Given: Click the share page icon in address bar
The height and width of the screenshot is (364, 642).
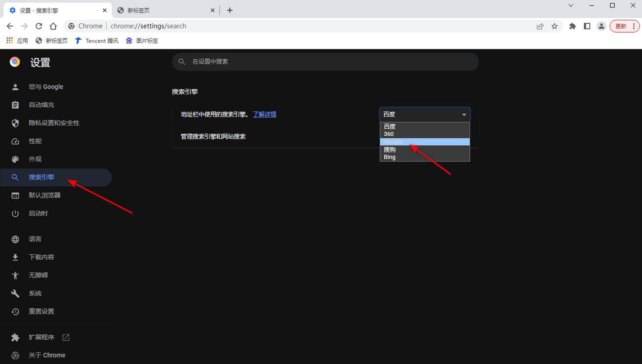Looking at the screenshot, I should click(540, 26).
